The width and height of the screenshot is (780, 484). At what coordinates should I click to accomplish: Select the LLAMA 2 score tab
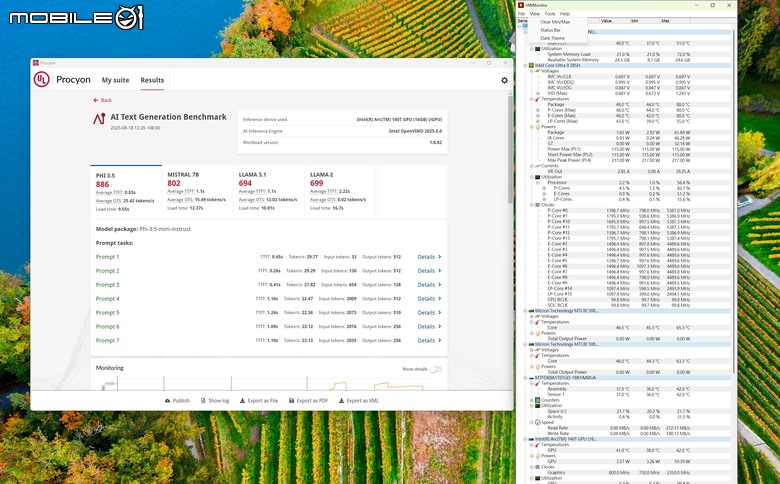point(340,192)
